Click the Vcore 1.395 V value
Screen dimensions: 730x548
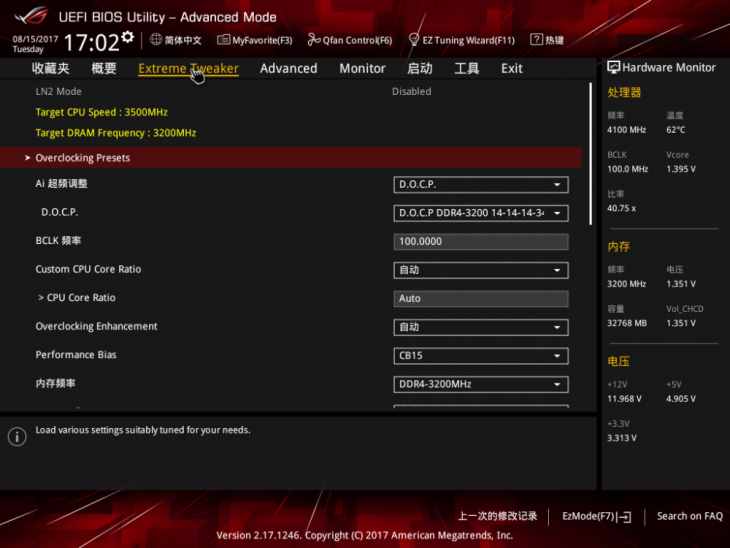click(681, 169)
